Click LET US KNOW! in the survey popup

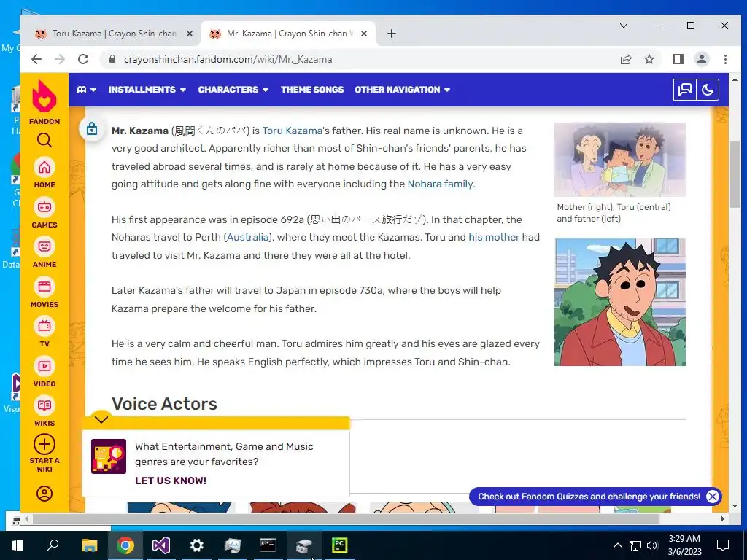click(171, 481)
